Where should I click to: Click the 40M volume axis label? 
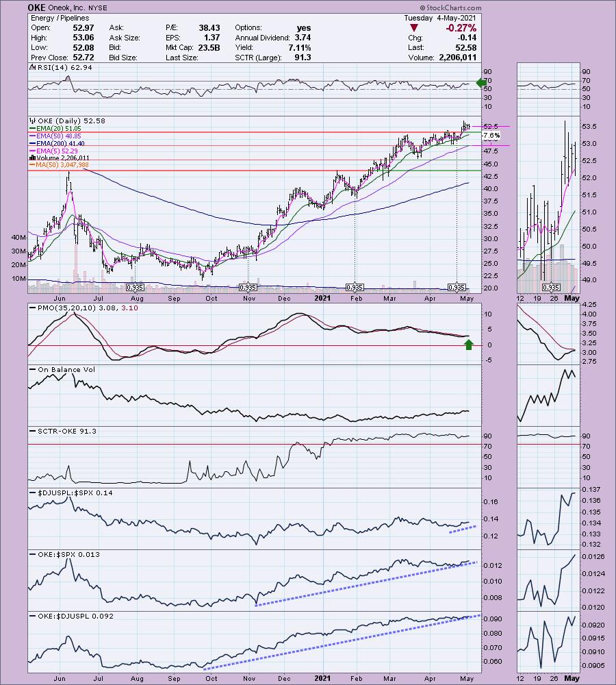point(18,238)
